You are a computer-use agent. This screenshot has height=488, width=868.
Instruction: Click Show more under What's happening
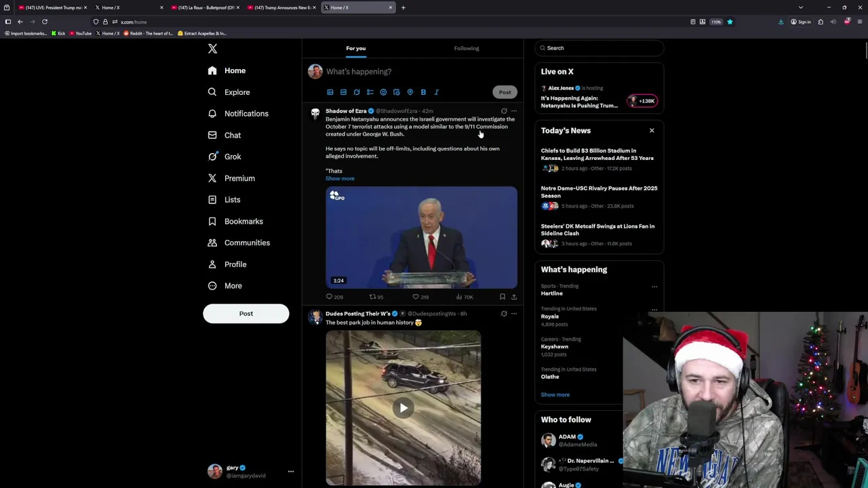pyautogui.click(x=555, y=395)
